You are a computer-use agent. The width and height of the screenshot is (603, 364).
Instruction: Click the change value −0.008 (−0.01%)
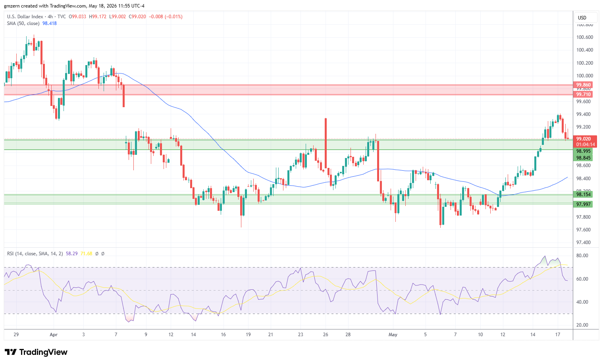point(166,17)
